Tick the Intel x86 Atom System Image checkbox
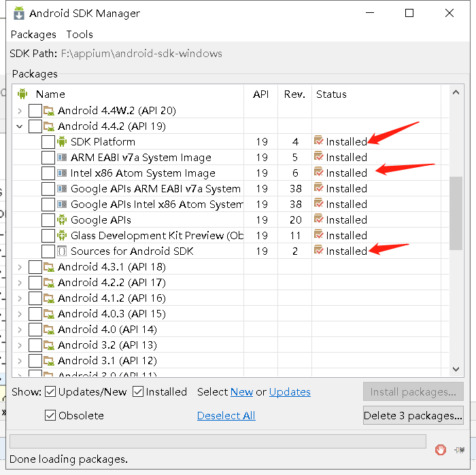Screen dimensions: 476x475 click(x=48, y=173)
